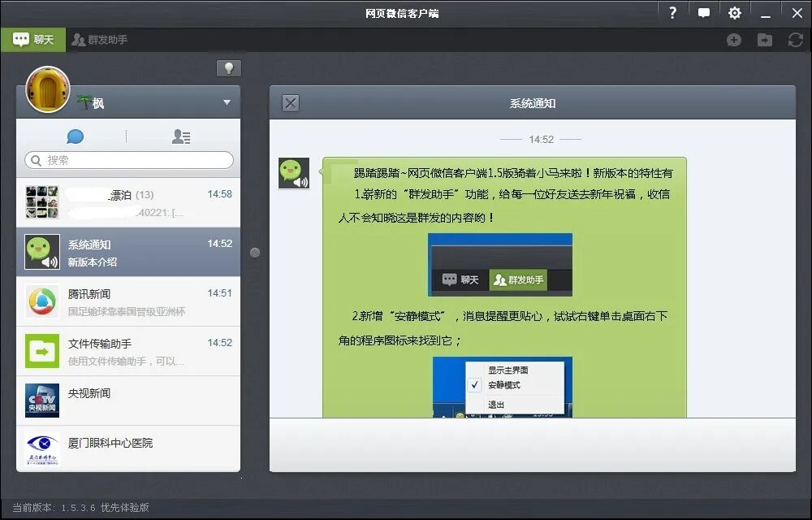Click the folder transfer icon in toolbar
The height and width of the screenshot is (520, 812).
765,40
